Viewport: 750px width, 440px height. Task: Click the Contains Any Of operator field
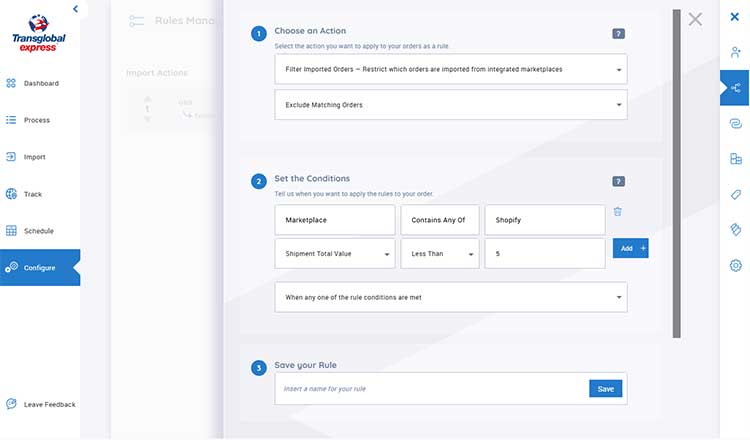tap(440, 220)
